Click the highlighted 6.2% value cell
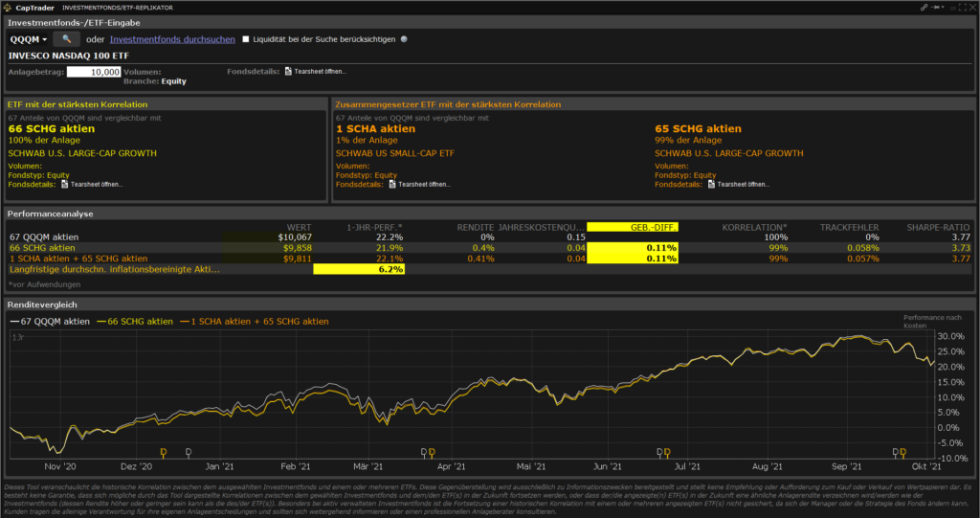 (x=359, y=269)
